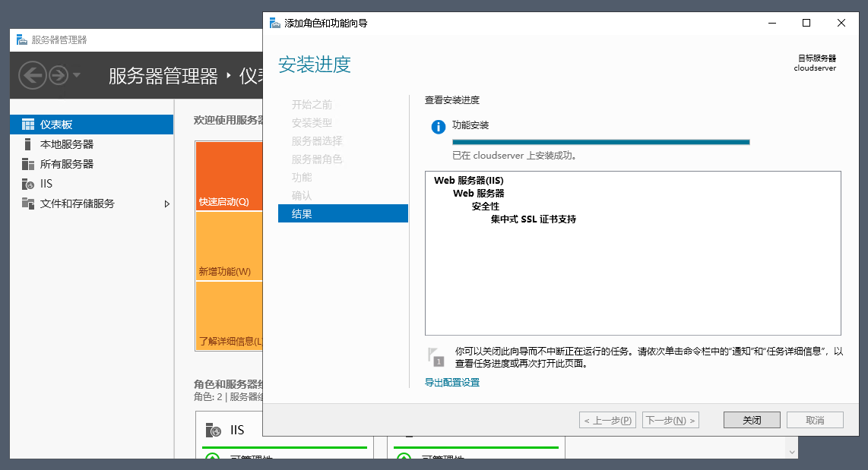The image size is (868, 470).
Task: Click the 仪表板 dashboard grid icon
Action: click(x=27, y=125)
